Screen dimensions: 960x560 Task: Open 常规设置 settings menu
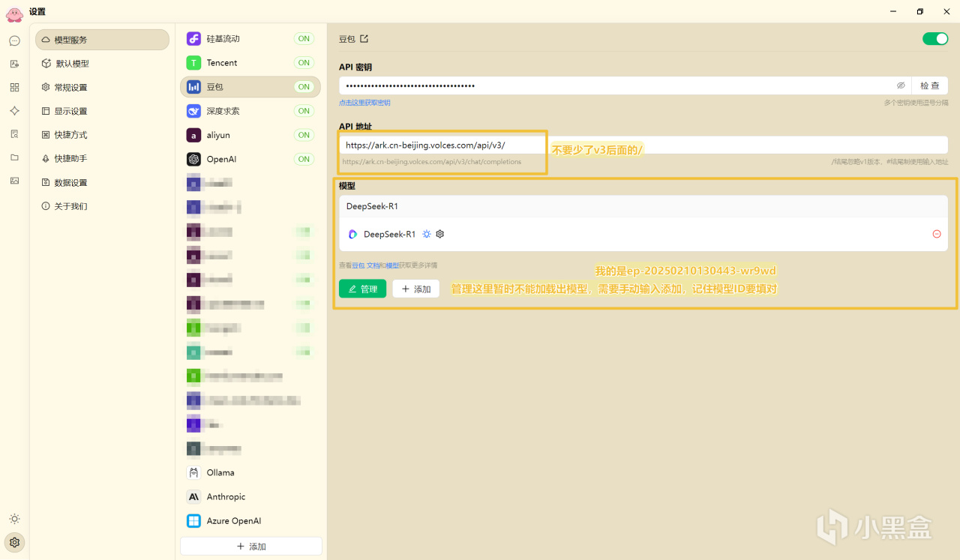point(102,87)
